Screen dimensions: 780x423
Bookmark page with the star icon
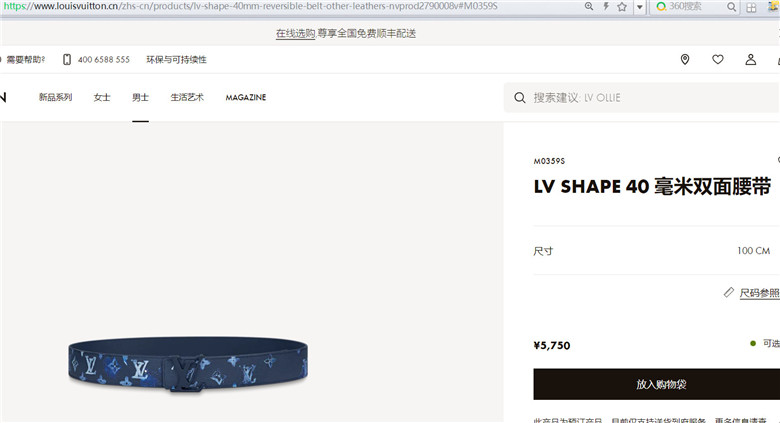coord(622,6)
